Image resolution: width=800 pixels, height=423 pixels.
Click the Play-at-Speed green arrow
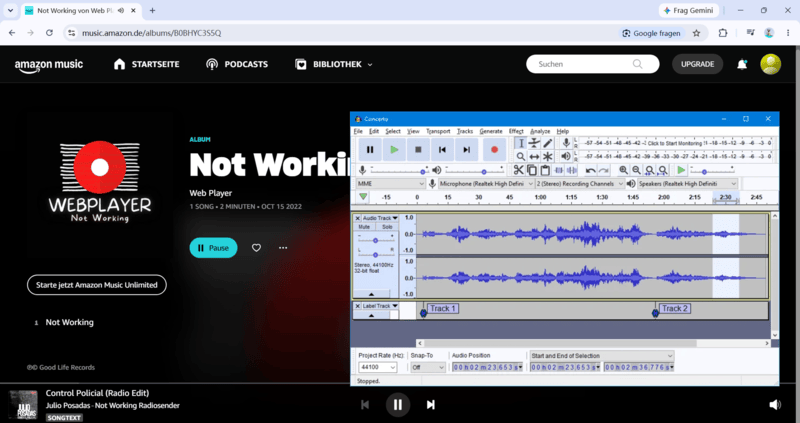[x=681, y=170]
